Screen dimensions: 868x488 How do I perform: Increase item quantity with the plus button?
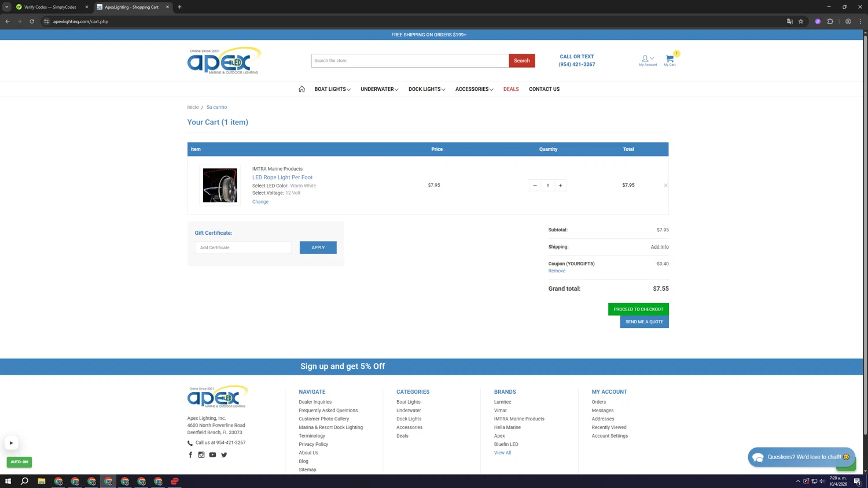(x=560, y=186)
